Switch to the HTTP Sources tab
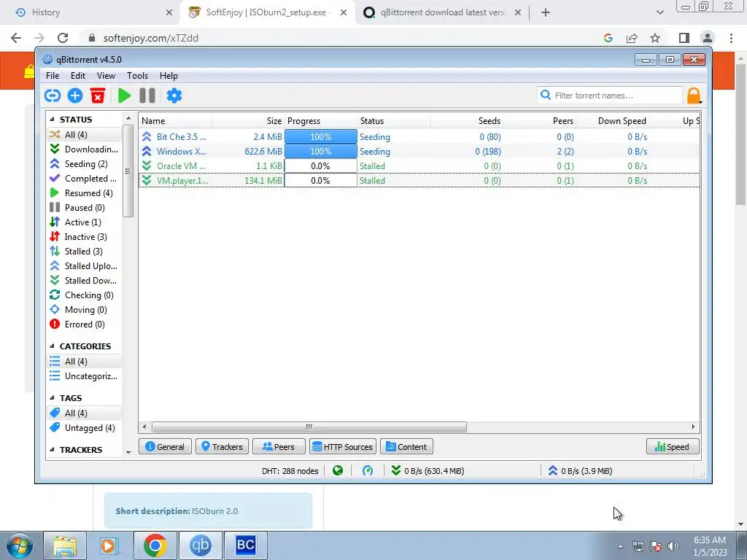The width and height of the screenshot is (747, 560). click(343, 447)
